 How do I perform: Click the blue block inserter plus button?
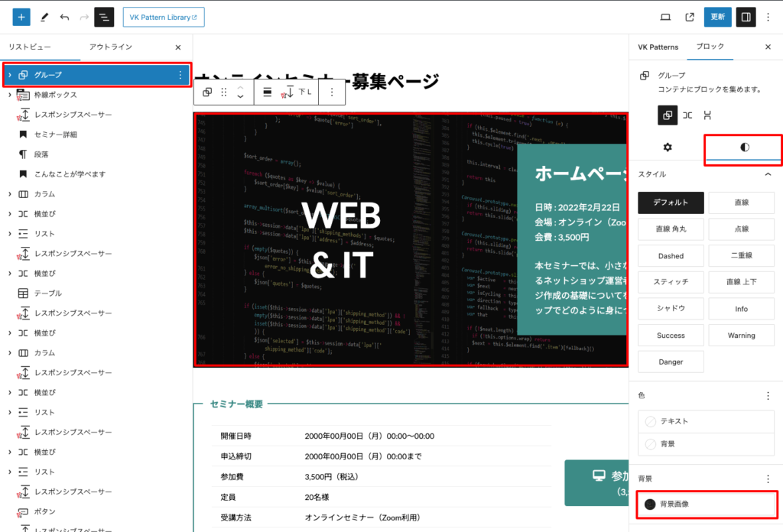point(21,17)
